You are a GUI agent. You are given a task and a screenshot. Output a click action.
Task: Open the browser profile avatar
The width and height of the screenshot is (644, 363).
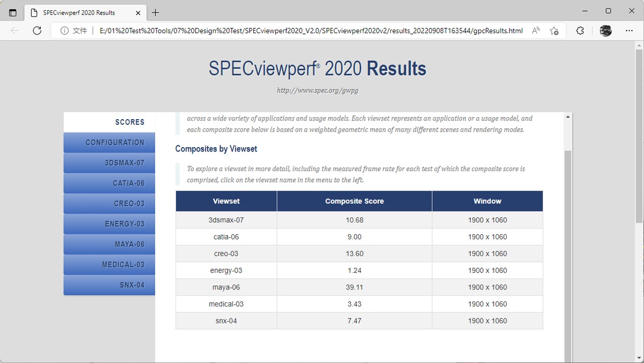[606, 31]
